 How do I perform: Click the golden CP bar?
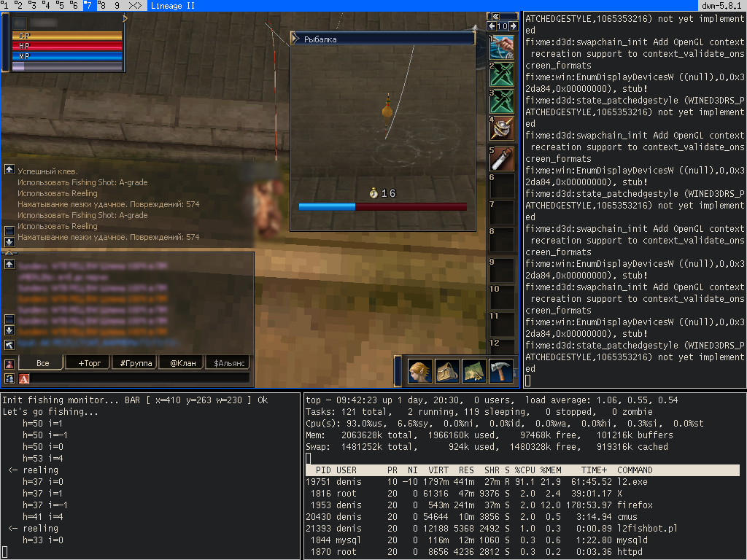pyautogui.click(x=67, y=36)
